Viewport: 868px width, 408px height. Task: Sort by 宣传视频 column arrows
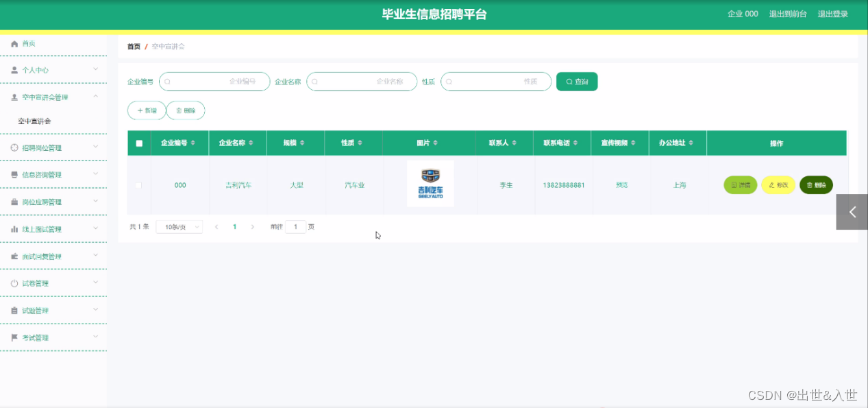pos(634,143)
